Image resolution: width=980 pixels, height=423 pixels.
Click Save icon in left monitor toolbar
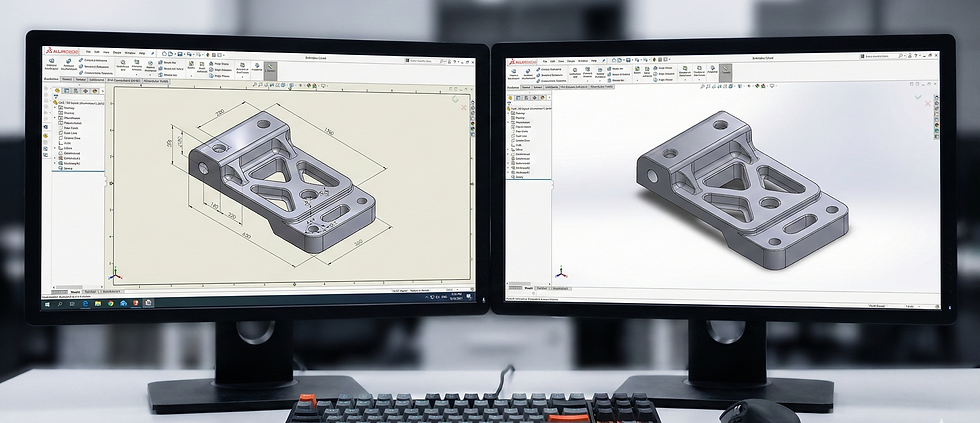click(180, 54)
